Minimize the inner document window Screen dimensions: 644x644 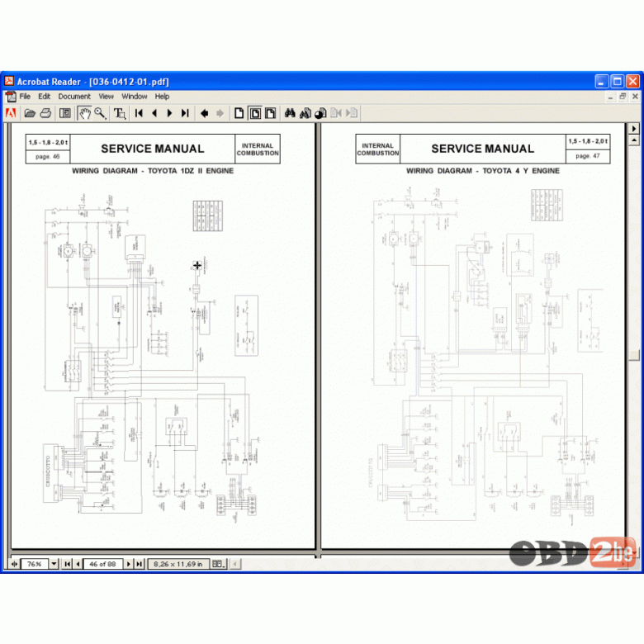tap(610, 97)
